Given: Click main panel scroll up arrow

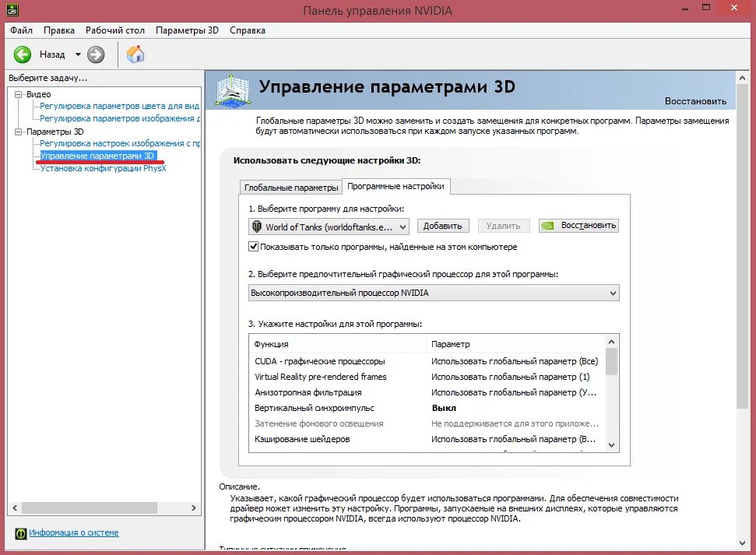Looking at the screenshot, I should [x=742, y=78].
